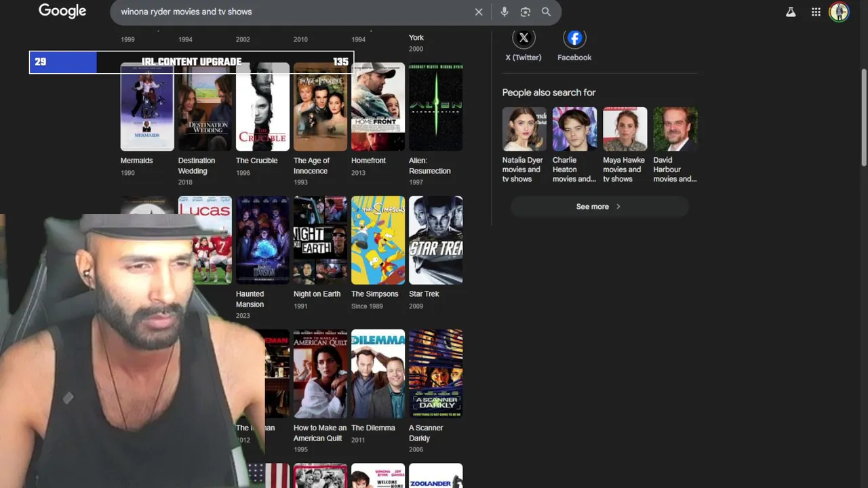Click the page vertical scrollbar
The image size is (868, 488).
click(x=864, y=116)
